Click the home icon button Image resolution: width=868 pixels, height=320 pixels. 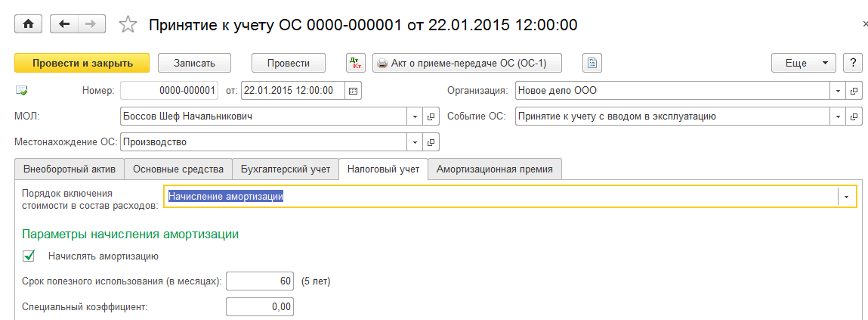pyautogui.click(x=29, y=24)
